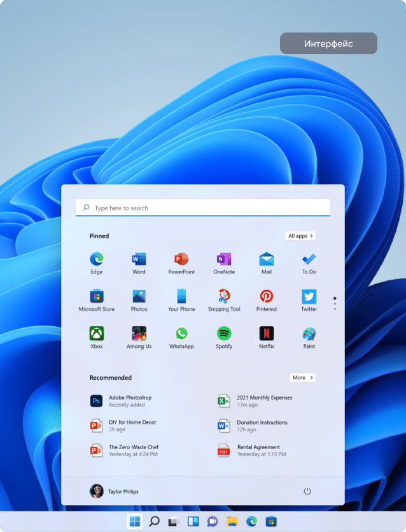
Task: Open Microsoft Store from taskbar
Action: pos(271,521)
